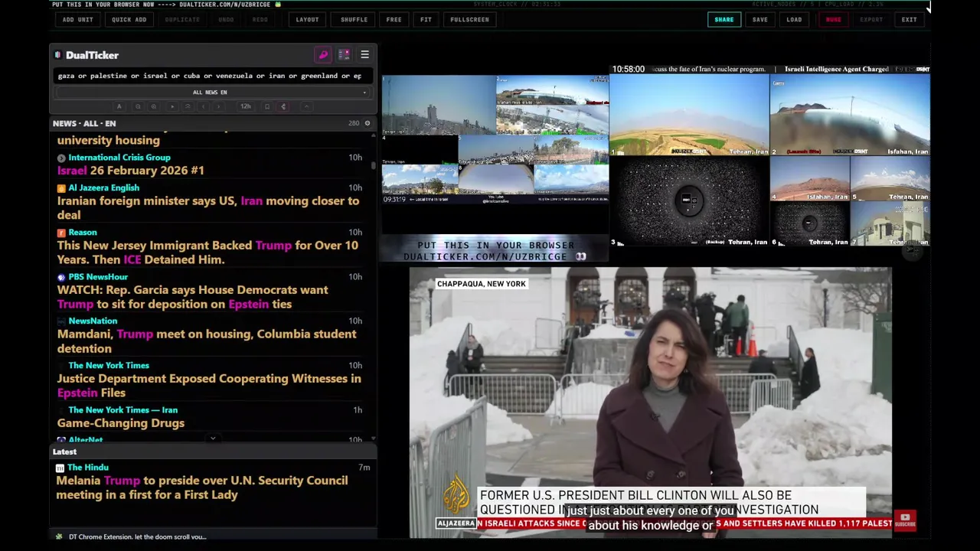Click DUPLICATE in the top toolbar

pyautogui.click(x=182, y=19)
